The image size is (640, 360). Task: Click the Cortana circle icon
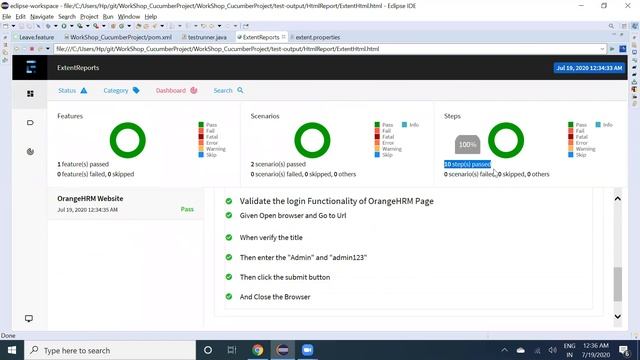(208, 350)
